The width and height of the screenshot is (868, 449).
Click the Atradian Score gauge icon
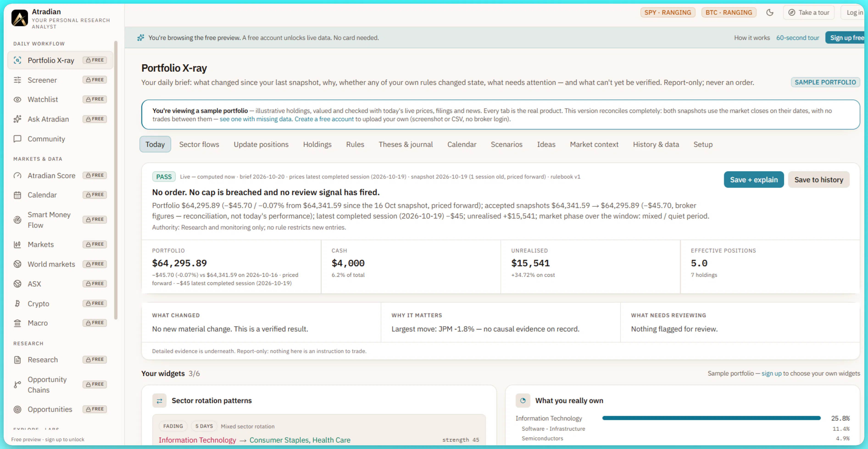click(17, 176)
